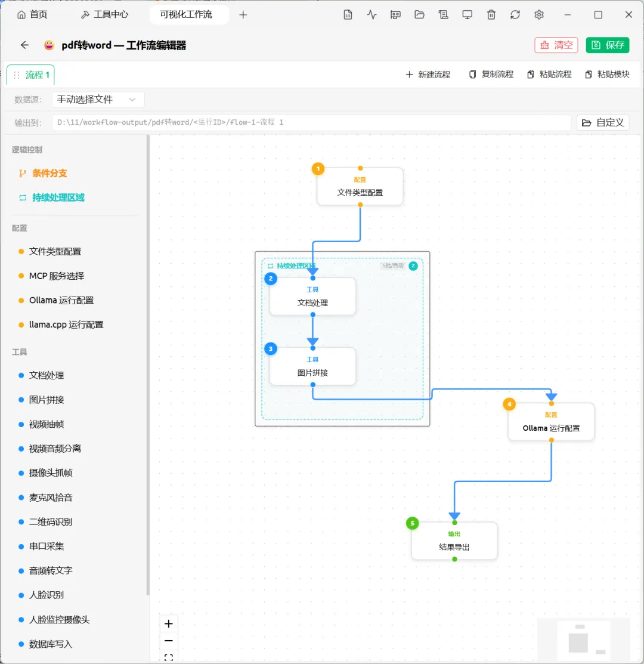644x664 pixels.
Task: Select the 流程 1 flow tab
Action: pyautogui.click(x=31, y=75)
